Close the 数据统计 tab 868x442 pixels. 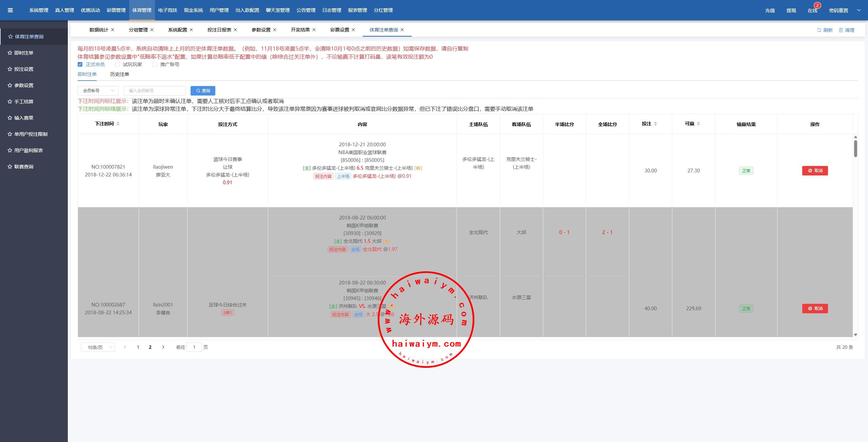point(113,30)
